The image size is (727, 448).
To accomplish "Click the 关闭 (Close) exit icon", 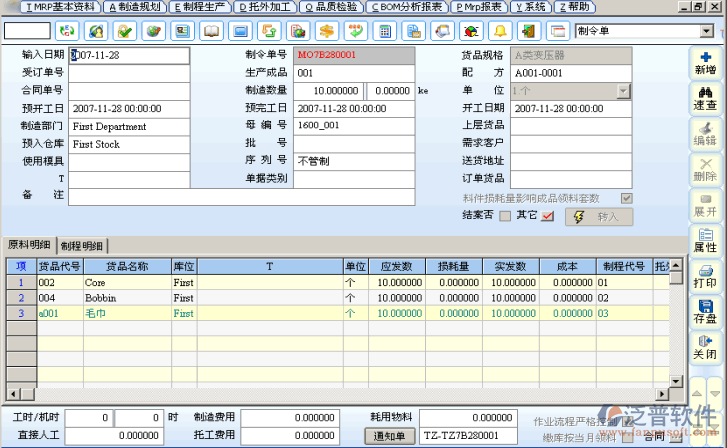I will (x=705, y=347).
